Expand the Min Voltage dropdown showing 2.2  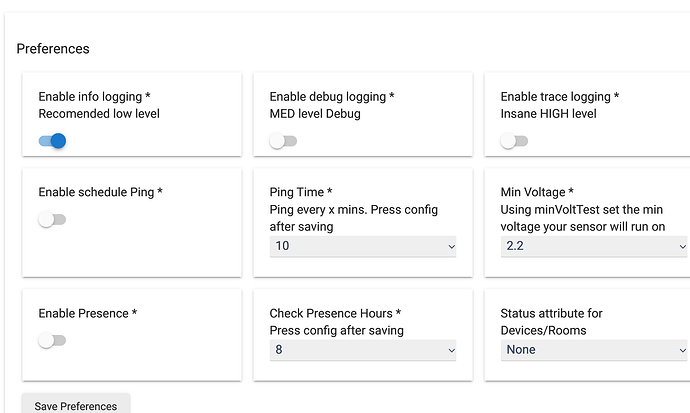click(x=594, y=246)
